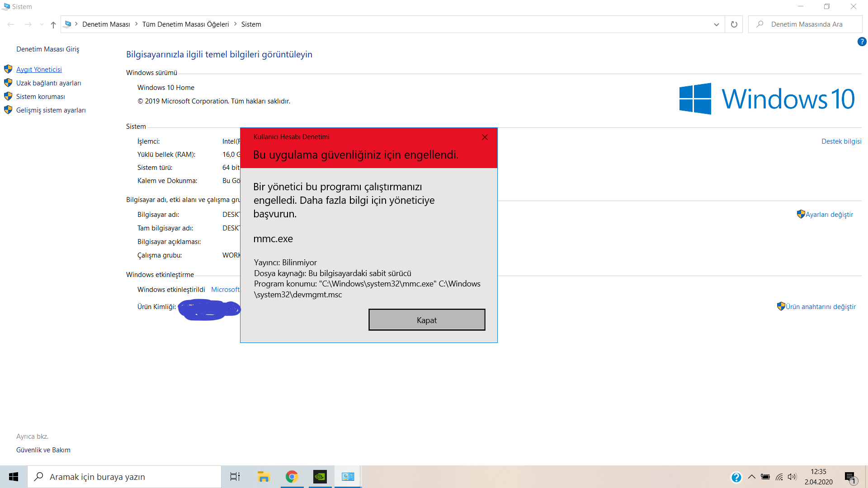Click the refresh icon beside address bar
Image resolution: width=868 pixels, height=488 pixels.
pos(734,24)
